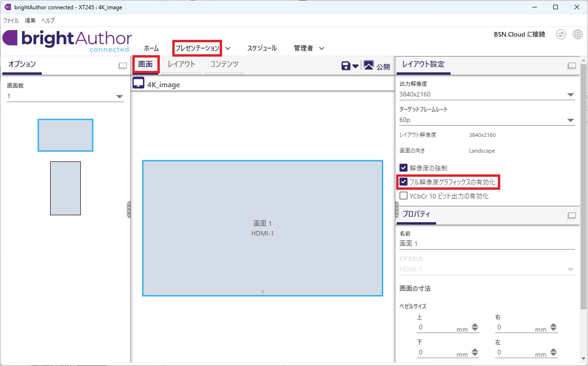This screenshot has width=588, height=366.
Task: Switch to the レイアウト tab
Action: 181,64
